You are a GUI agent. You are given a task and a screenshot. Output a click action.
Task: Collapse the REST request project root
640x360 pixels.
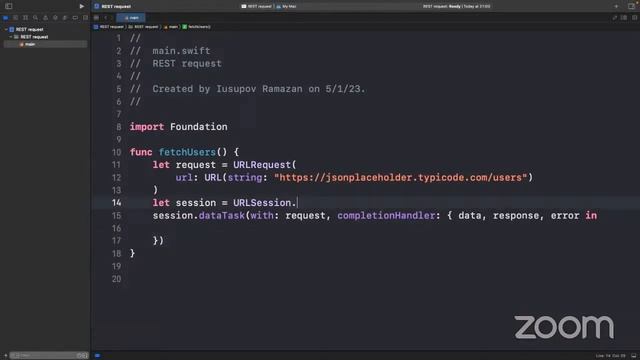(6, 29)
